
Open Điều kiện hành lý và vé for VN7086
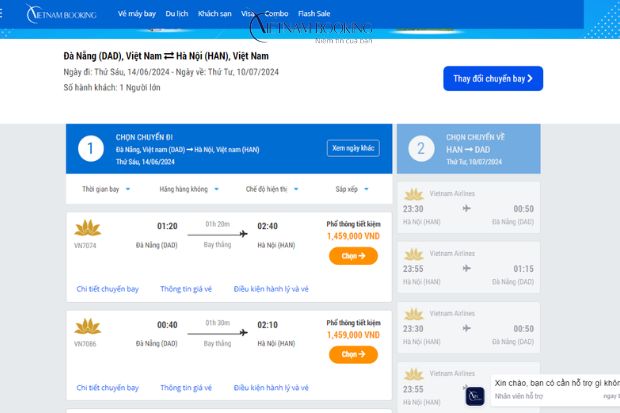pos(271,388)
